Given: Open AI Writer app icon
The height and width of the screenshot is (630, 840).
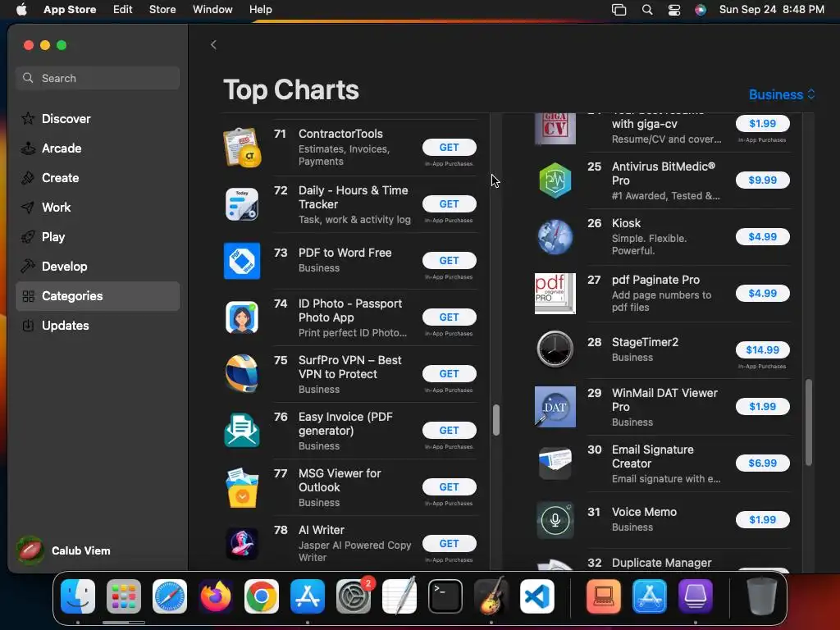Looking at the screenshot, I should coord(242,544).
